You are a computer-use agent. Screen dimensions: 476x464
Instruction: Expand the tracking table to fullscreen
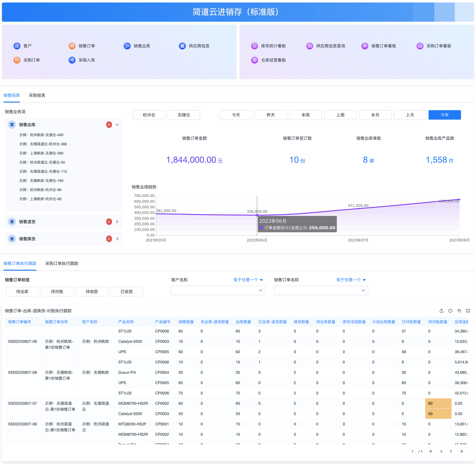click(468, 311)
